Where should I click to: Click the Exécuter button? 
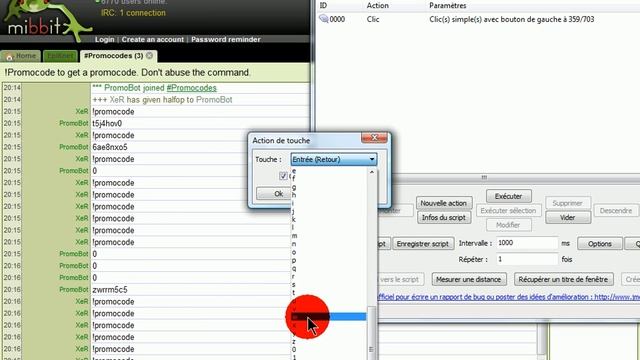click(509, 196)
